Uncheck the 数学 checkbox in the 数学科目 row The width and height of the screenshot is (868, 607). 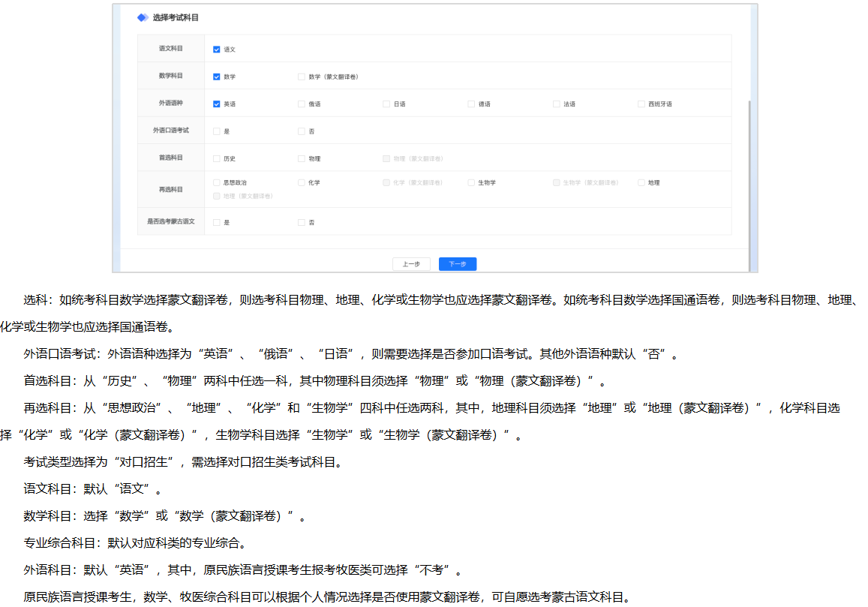click(x=217, y=77)
